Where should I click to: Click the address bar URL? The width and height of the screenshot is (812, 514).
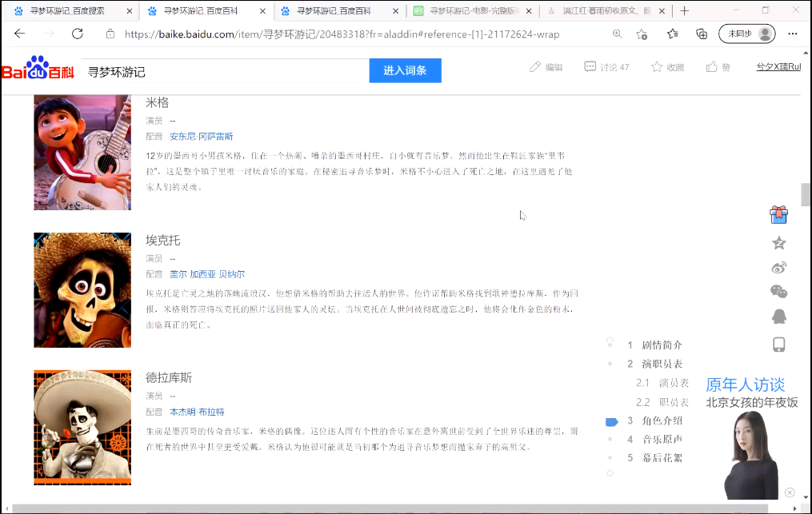click(x=342, y=34)
